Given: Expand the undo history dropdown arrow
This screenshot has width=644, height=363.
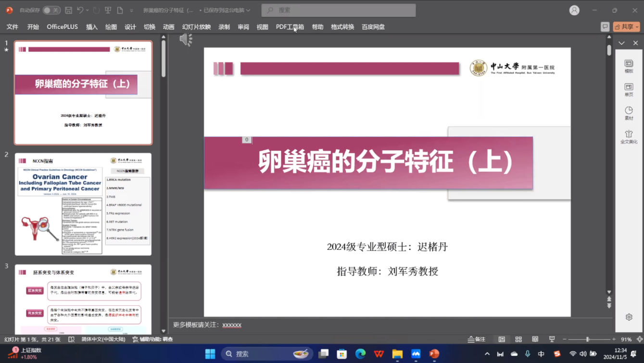Looking at the screenshot, I should [x=88, y=10].
